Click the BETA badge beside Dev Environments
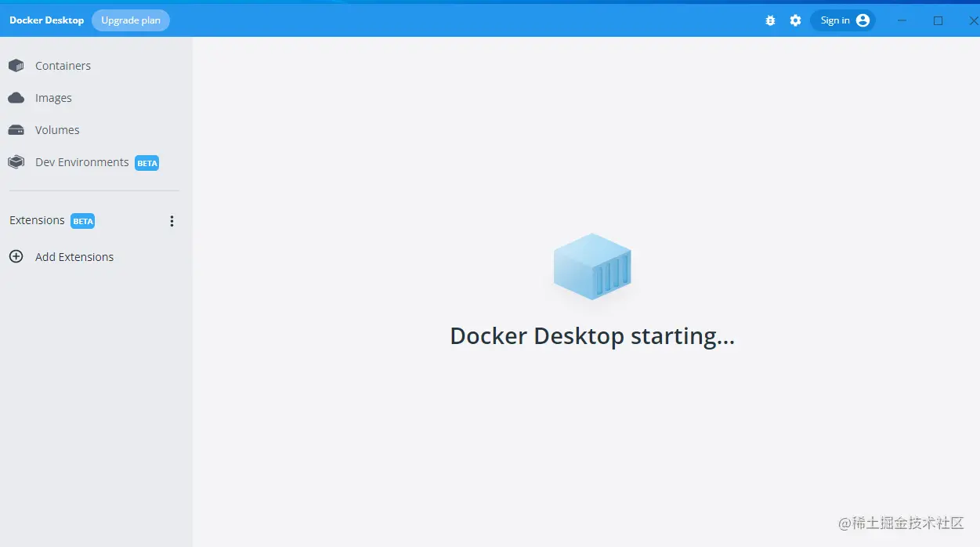Viewport: 980px width, 547px height. coord(147,163)
